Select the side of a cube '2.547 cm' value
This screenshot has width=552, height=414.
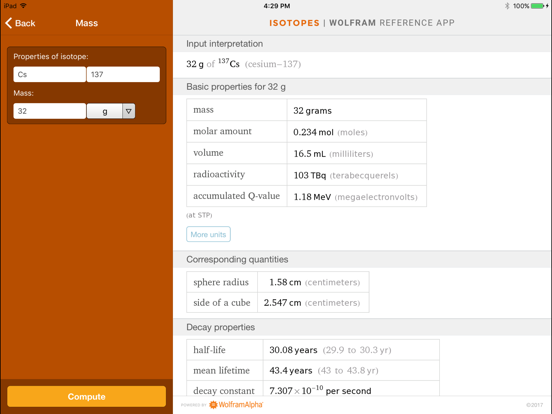click(x=282, y=303)
